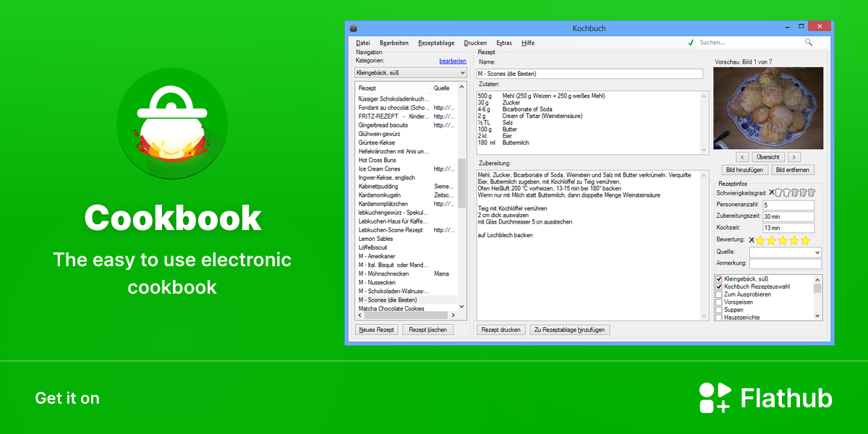Clear difficulty rating with X icon

click(771, 192)
